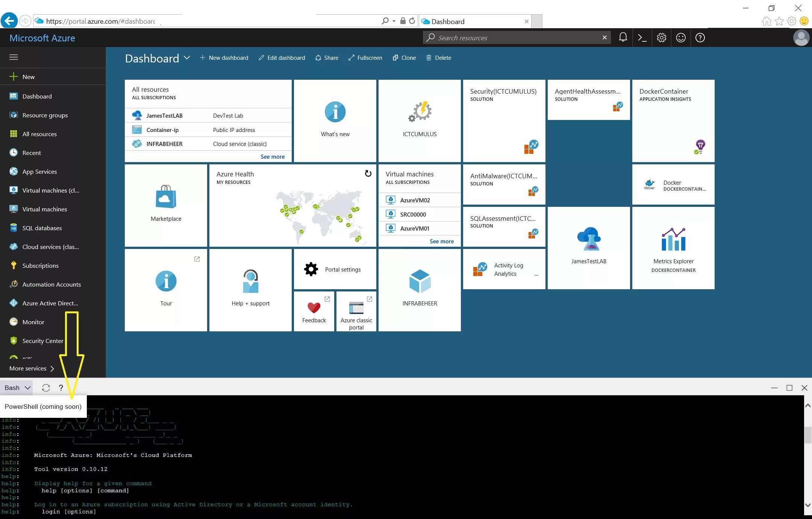Select SQL databases in the sidebar
The width and height of the screenshot is (812, 519).
click(x=42, y=228)
